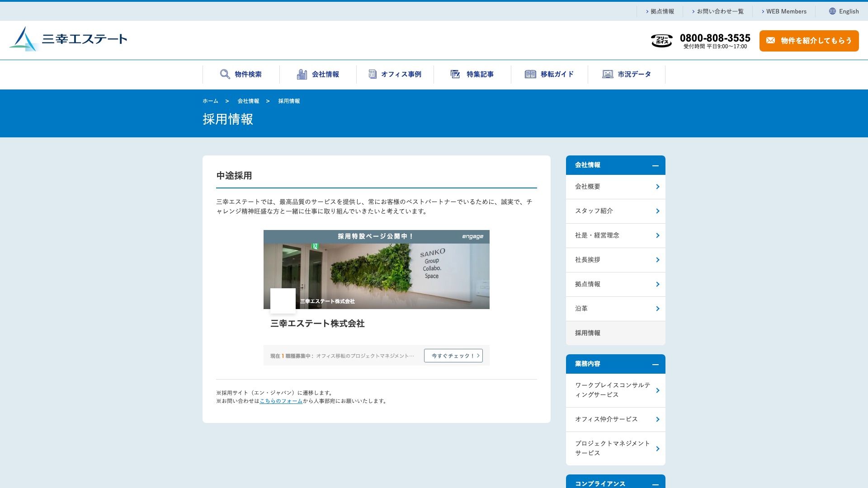
Task: Open 会社概要 in the sidebar
Action: [615, 187]
